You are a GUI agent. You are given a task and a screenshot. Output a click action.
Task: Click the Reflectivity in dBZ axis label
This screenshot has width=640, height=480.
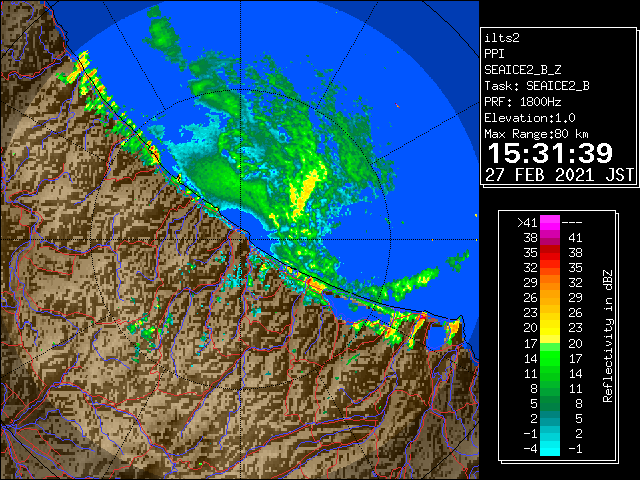608,336
